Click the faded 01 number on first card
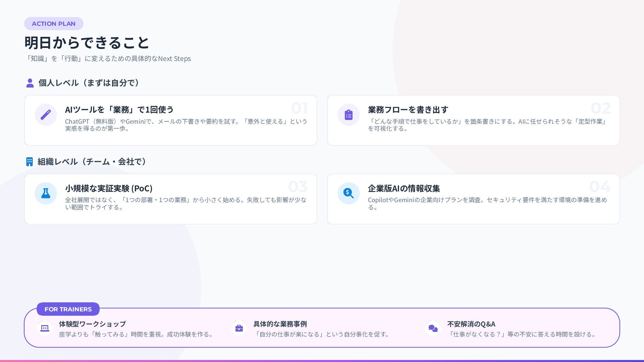The height and width of the screenshot is (362, 644). pyautogui.click(x=299, y=108)
